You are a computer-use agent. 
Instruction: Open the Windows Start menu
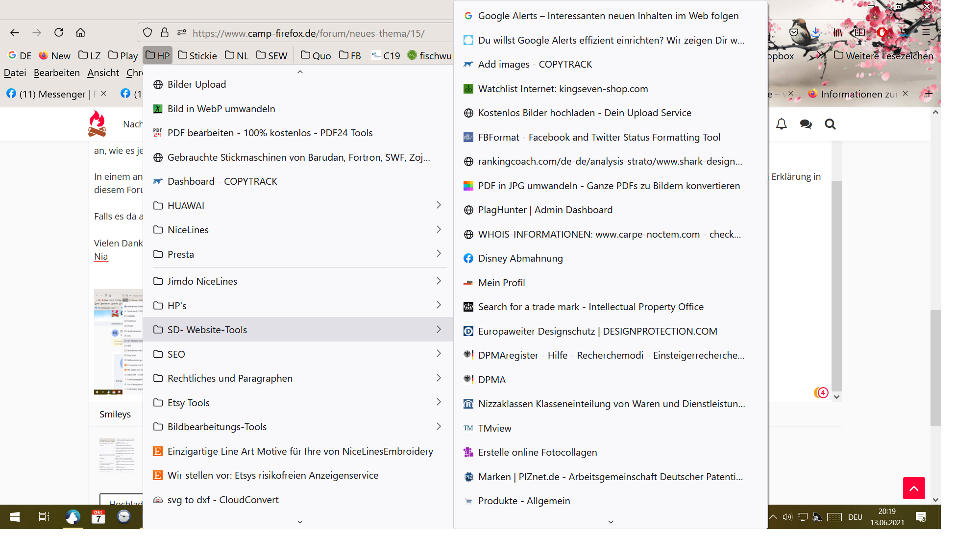15,517
